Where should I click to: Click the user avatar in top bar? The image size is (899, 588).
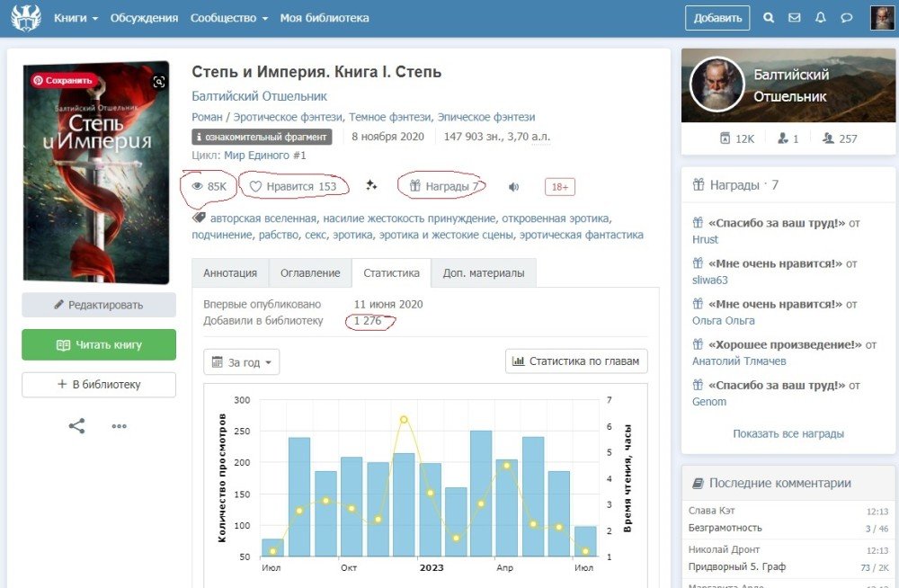pos(881,18)
